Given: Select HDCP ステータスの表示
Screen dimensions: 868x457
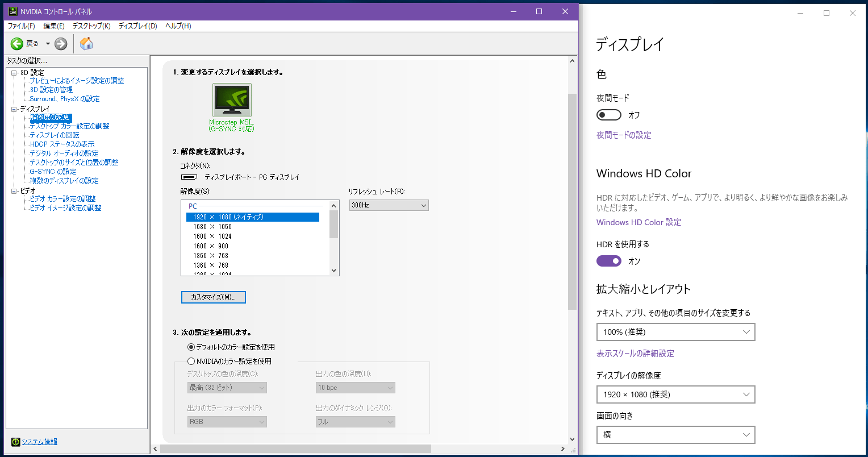Looking at the screenshot, I should pos(62,144).
